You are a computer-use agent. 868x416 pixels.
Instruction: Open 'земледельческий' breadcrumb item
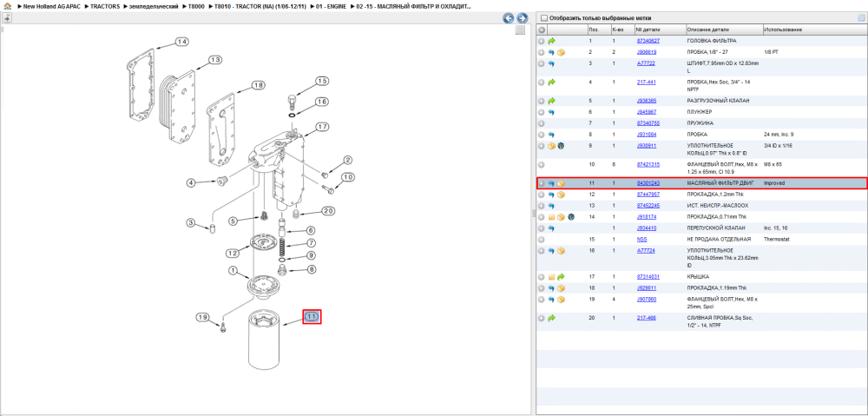pos(154,6)
